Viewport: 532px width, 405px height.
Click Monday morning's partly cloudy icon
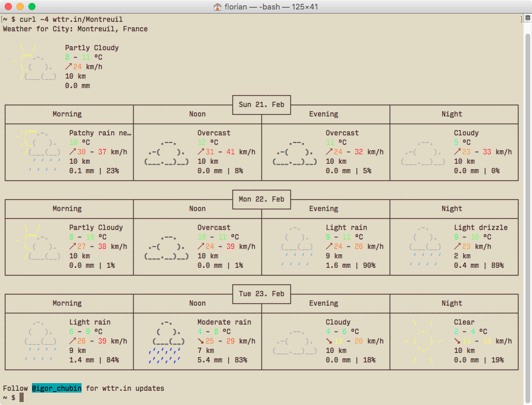(39, 242)
